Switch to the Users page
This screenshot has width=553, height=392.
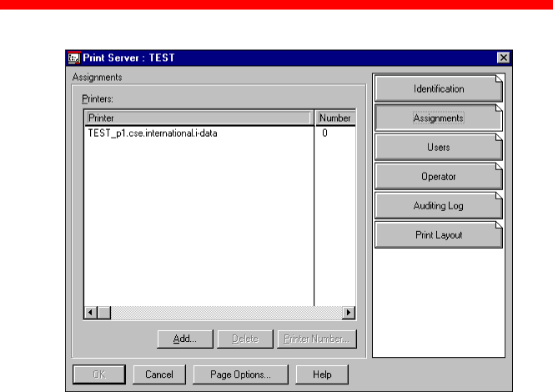point(439,147)
